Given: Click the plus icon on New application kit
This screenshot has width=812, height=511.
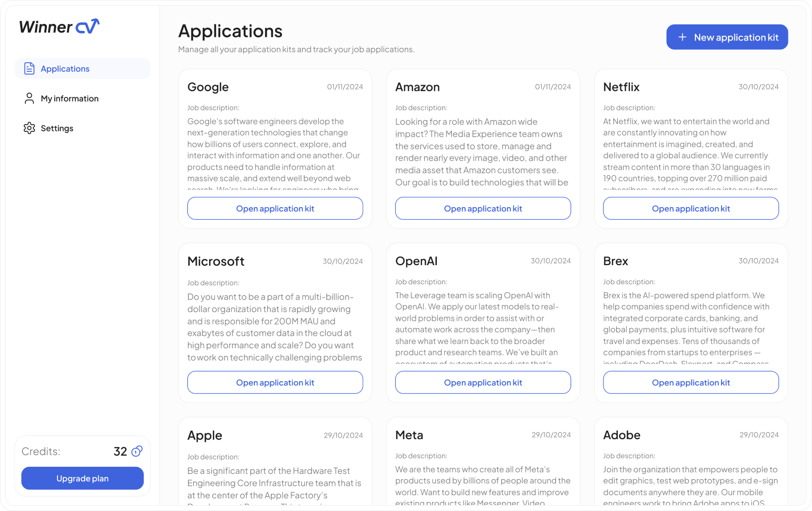Looking at the screenshot, I should click(x=682, y=37).
